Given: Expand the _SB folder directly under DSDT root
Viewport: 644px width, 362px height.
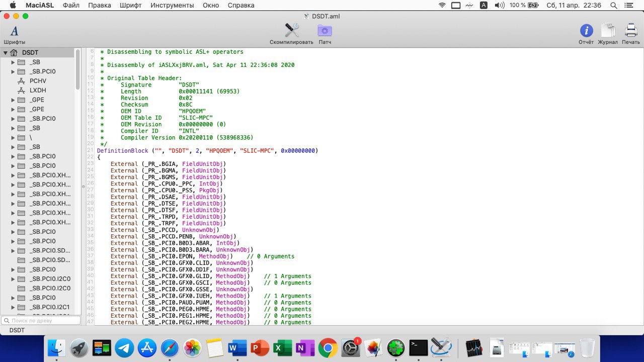Looking at the screenshot, I should 13,62.
